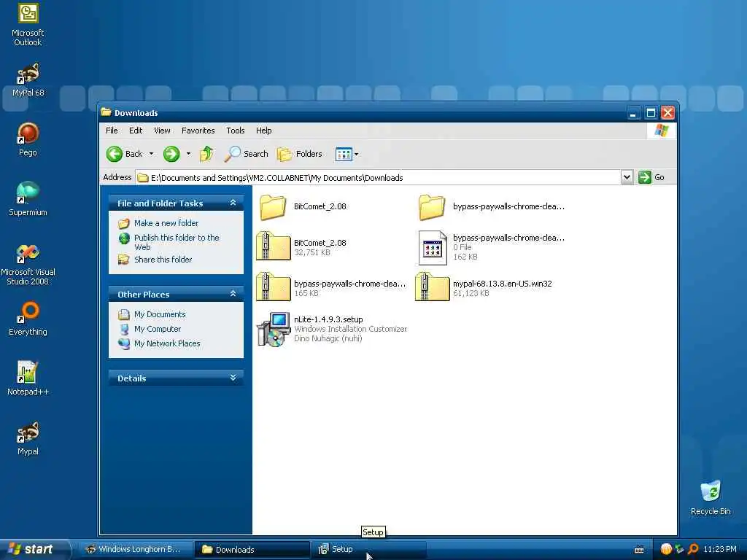Open the MyPal 68 desktop shortcut

click(28, 79)
